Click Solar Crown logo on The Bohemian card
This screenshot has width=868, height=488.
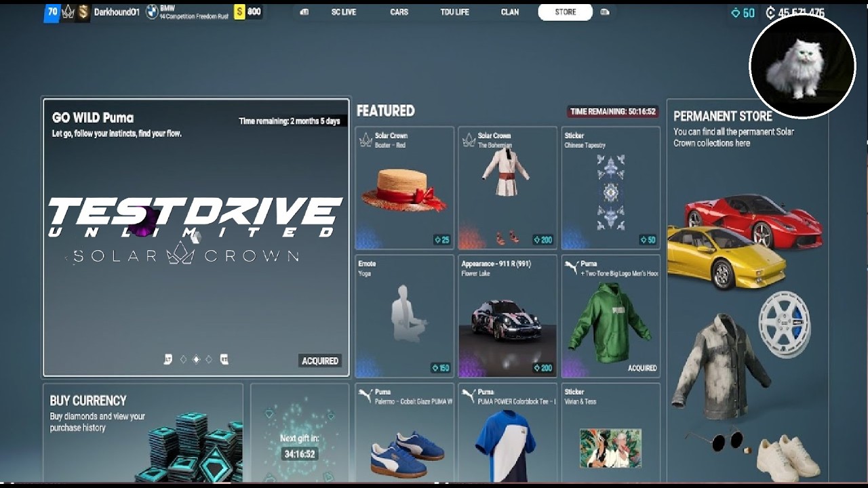pyautogui.click(x=469, y=140)
